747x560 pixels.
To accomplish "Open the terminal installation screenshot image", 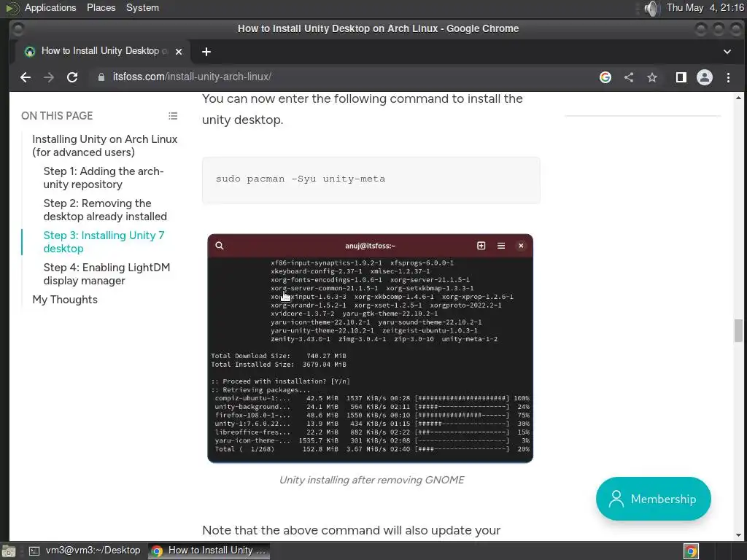I will 370,348.
